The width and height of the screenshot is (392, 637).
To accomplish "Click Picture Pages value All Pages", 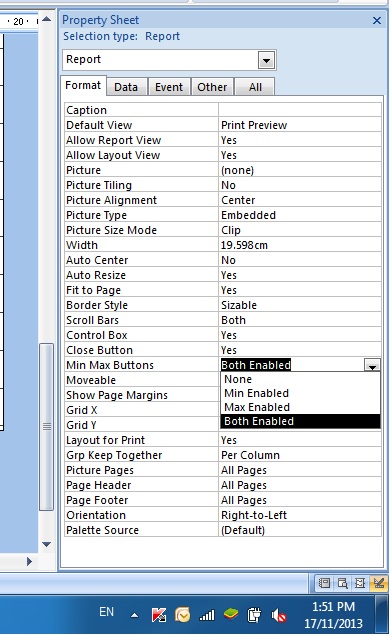I will tap(300, 470).
